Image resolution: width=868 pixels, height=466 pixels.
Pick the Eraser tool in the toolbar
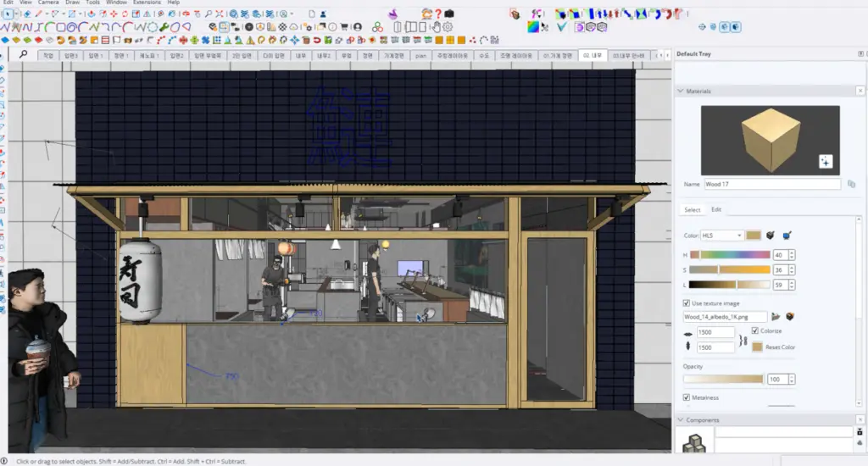(x=26, y=14)
